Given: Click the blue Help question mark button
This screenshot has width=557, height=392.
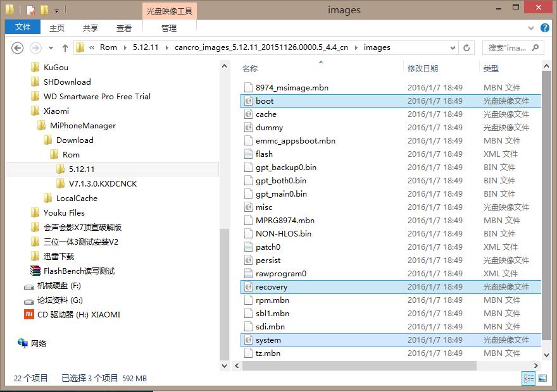Looking at the screenshot, I should (x=546, y=28).
